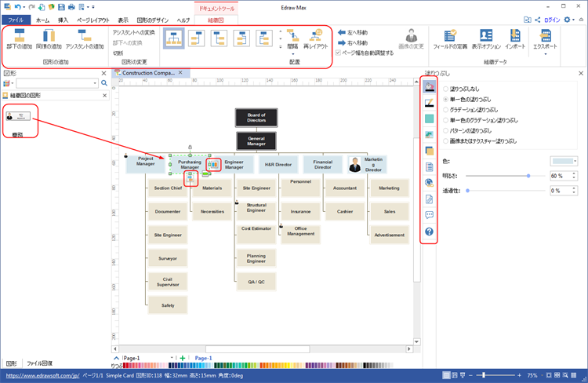
Task: Select the 標識 org chart shape thumbnail
Action: pos(18,116)
